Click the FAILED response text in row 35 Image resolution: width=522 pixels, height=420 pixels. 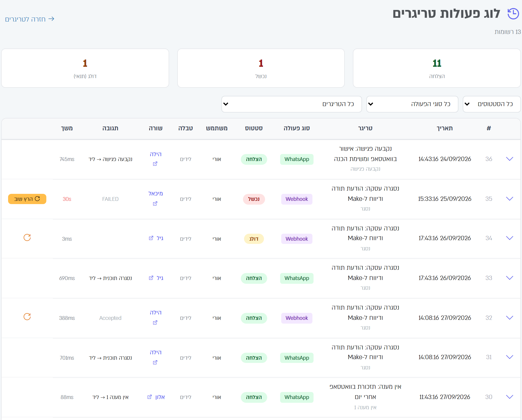[110, 199]
